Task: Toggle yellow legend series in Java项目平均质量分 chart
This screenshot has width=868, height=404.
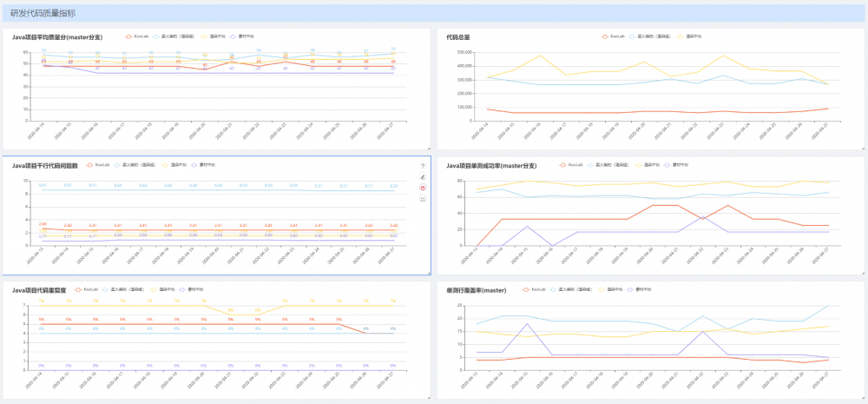Action: (211, 36)
